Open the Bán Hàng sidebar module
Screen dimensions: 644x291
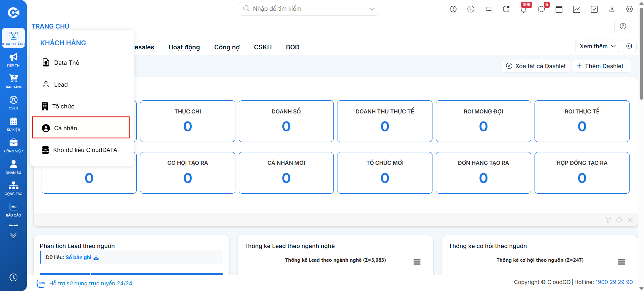(x=13, y=81)
